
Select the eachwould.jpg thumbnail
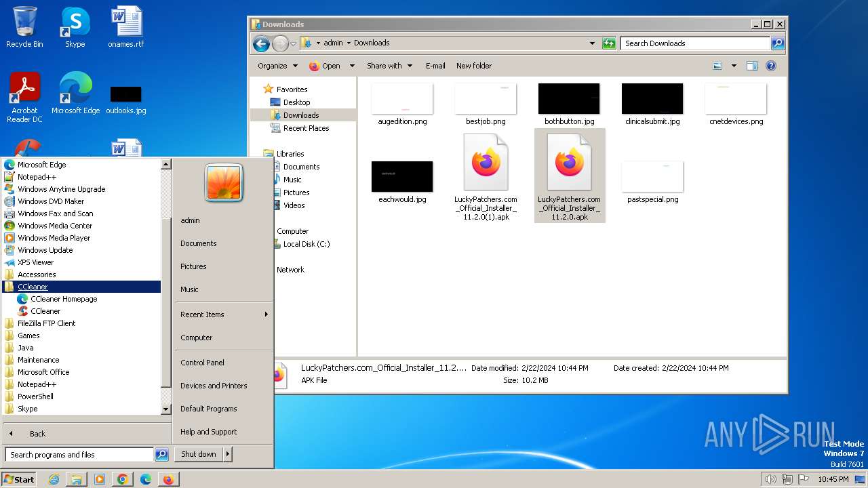click(402, 182)
